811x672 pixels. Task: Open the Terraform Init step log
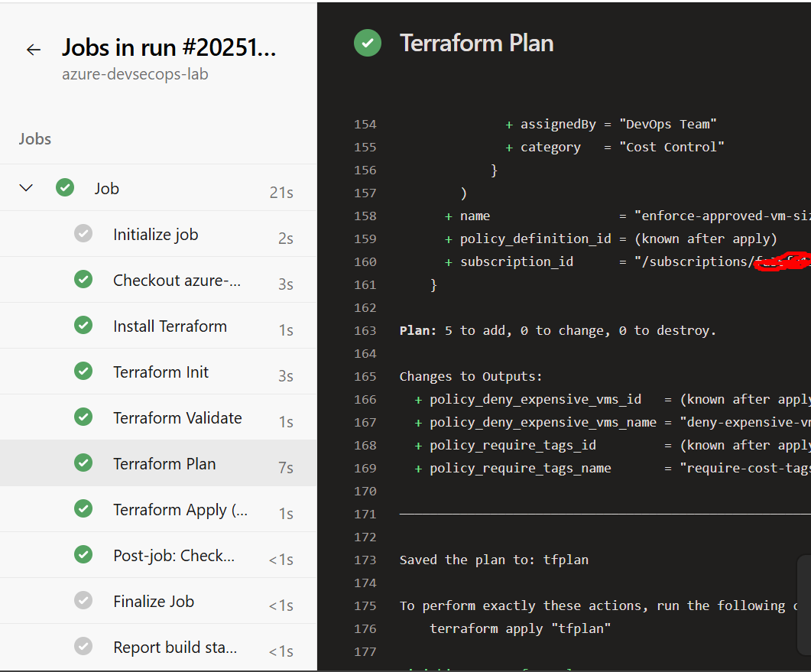coord(161,372)
